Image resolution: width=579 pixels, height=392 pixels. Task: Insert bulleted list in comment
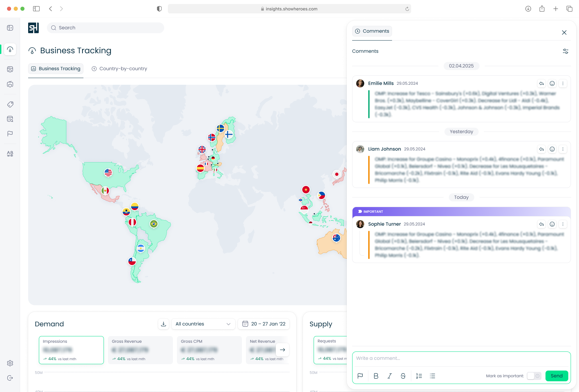[433, 376]
